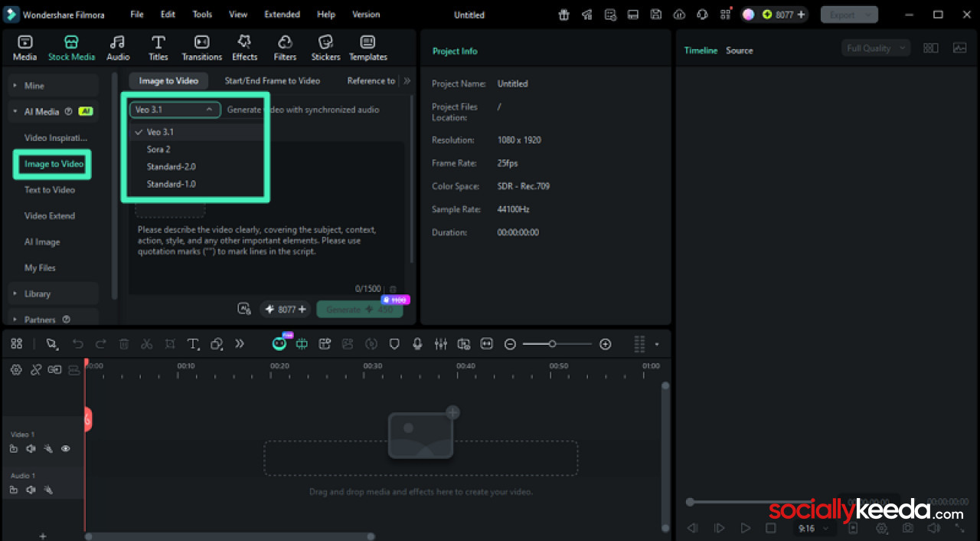
Task: Click the scissors split icon
Action: (147, 344)
